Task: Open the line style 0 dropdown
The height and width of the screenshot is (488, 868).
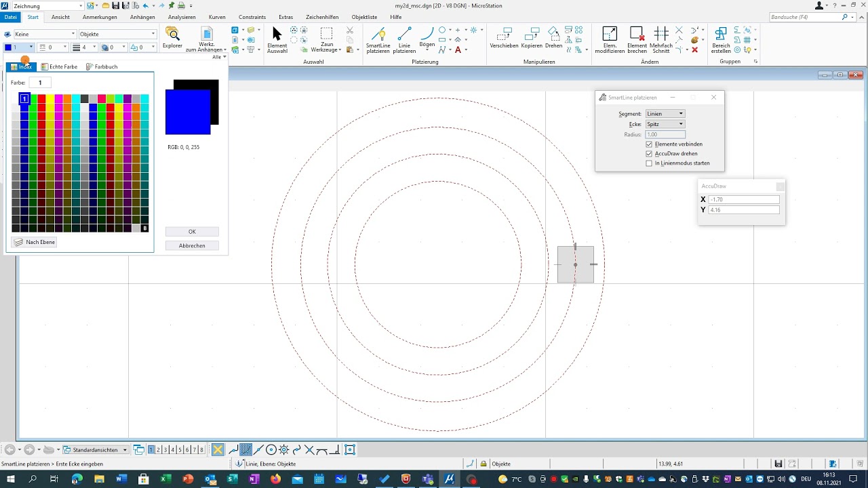Action: click(53, 47)
